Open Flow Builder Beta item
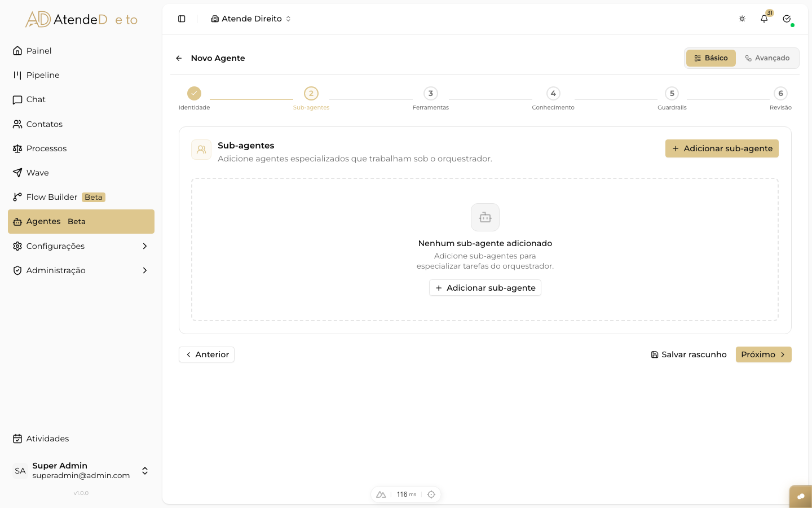This screenshot has width=812, height=508. point(81,197)
